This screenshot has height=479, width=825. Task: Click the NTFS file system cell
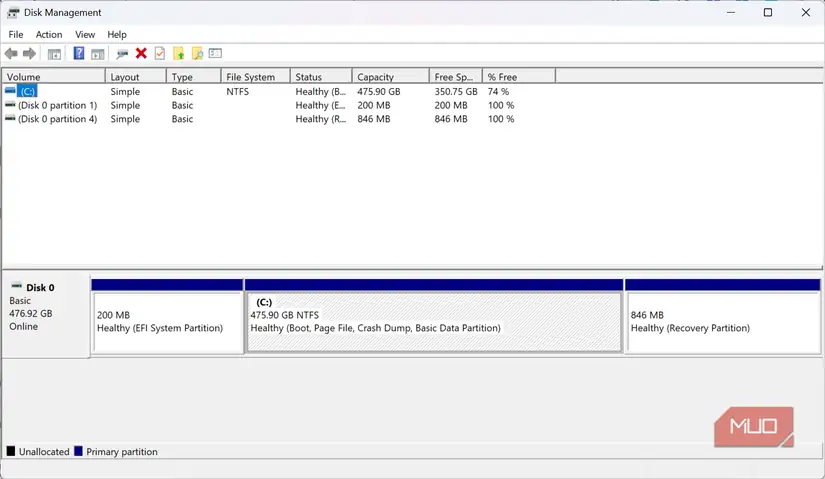click(x=237, y=92)
